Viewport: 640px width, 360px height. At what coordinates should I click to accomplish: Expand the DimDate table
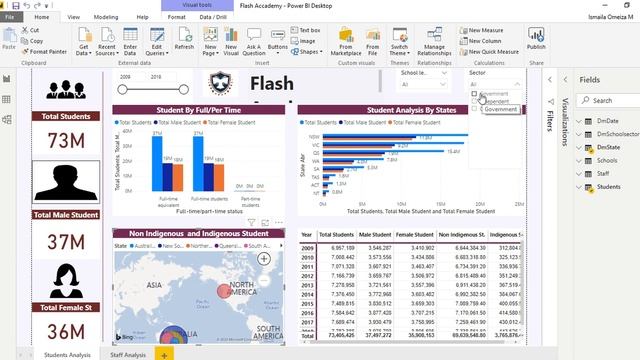[579, 121]
